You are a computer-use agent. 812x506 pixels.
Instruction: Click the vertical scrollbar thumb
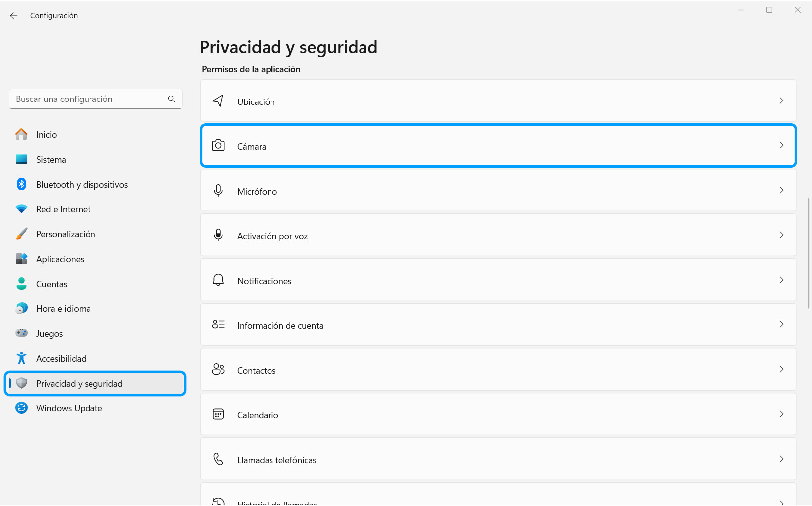click(809, 253)
